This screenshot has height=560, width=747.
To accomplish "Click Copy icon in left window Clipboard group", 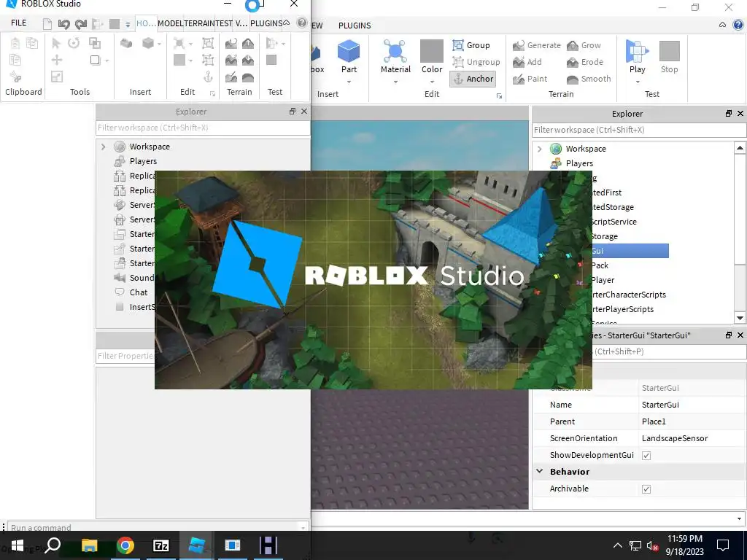I will coord(32,43).
